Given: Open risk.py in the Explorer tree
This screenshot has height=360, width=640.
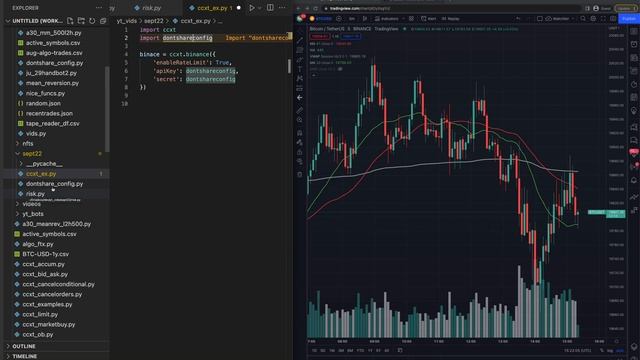Looking at the screenshot, I should click(x=35, y=194).
